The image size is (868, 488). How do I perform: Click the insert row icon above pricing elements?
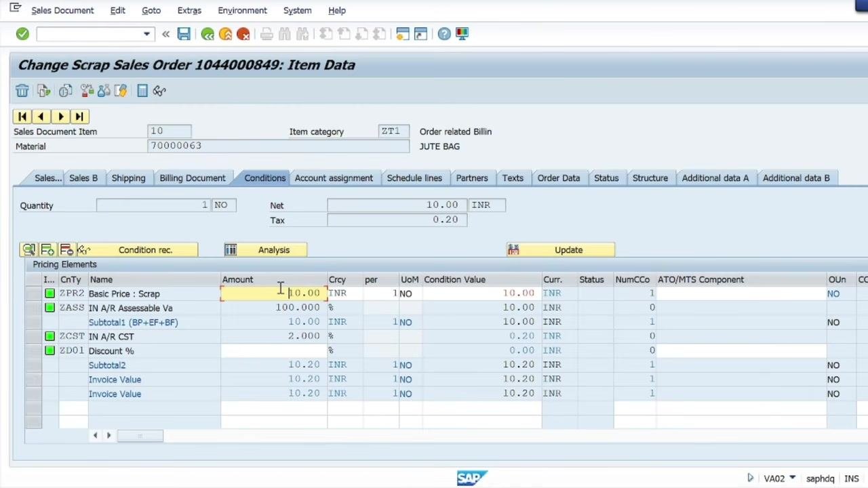point(47,250)
